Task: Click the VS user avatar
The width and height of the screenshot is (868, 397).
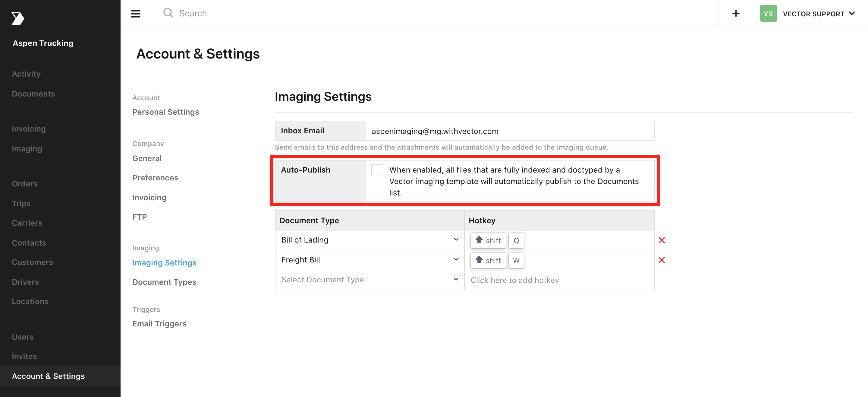Action: 768,14
